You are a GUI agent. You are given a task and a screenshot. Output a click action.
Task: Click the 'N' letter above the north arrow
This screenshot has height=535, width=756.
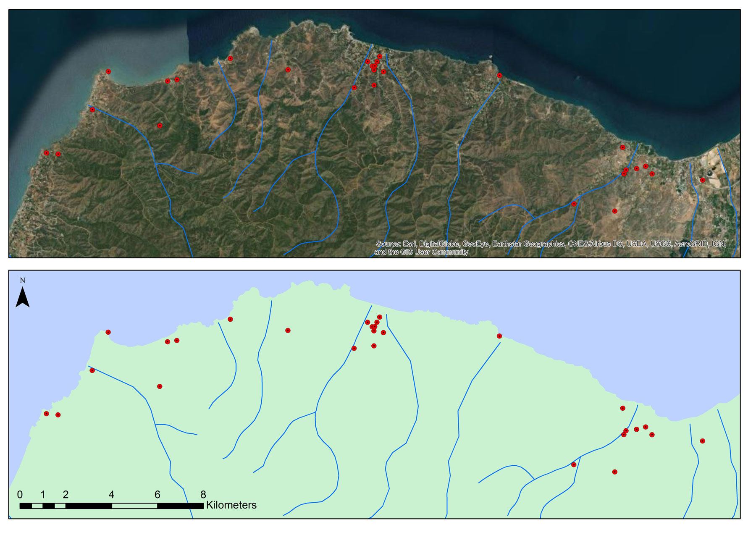coord(23,281)
